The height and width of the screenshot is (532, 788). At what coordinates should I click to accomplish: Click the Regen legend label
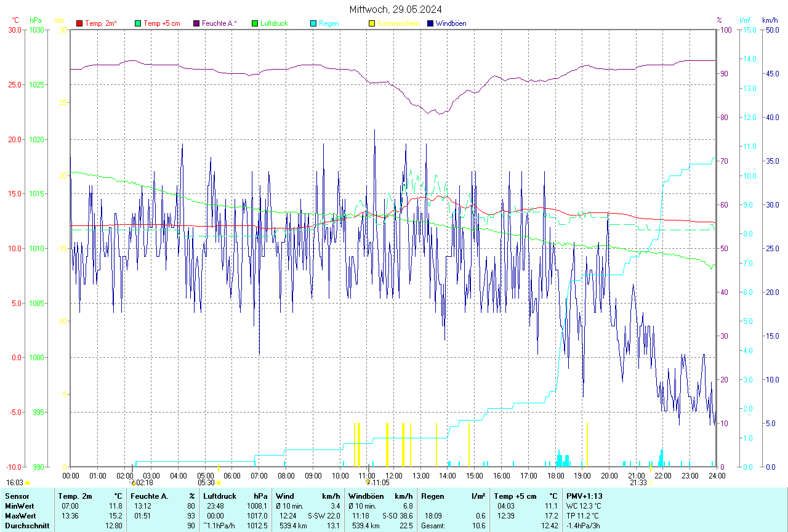tap(329, 23)
